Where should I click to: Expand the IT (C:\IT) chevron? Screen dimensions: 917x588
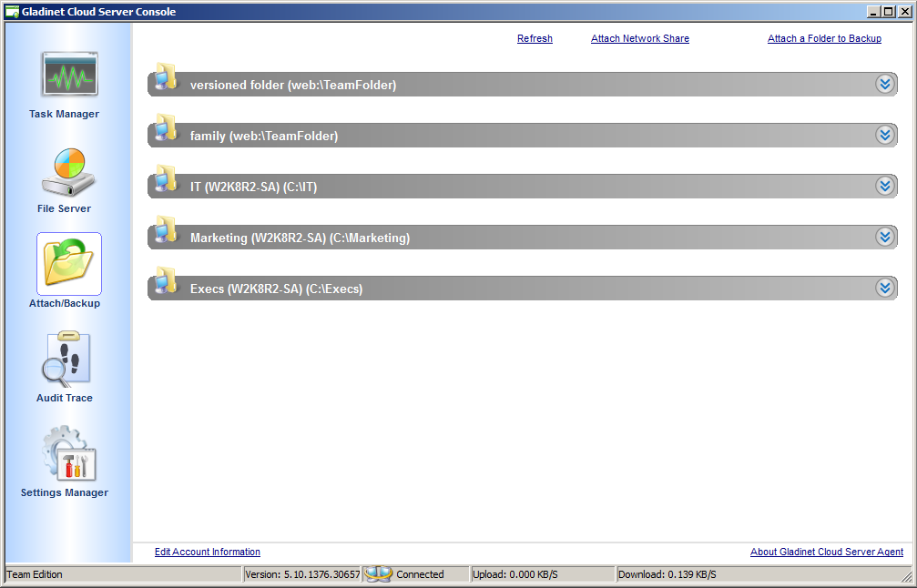[885, 186]
